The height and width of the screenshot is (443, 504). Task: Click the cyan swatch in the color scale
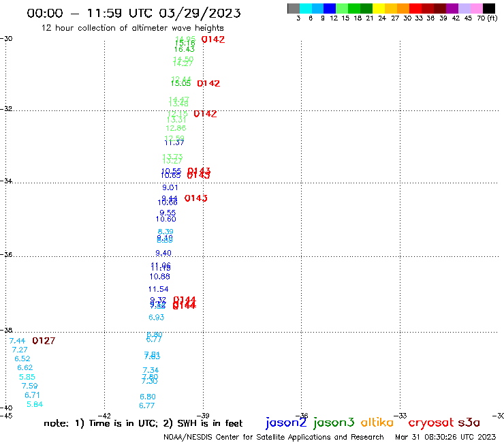pyautogui.click(x=306, y=8)
